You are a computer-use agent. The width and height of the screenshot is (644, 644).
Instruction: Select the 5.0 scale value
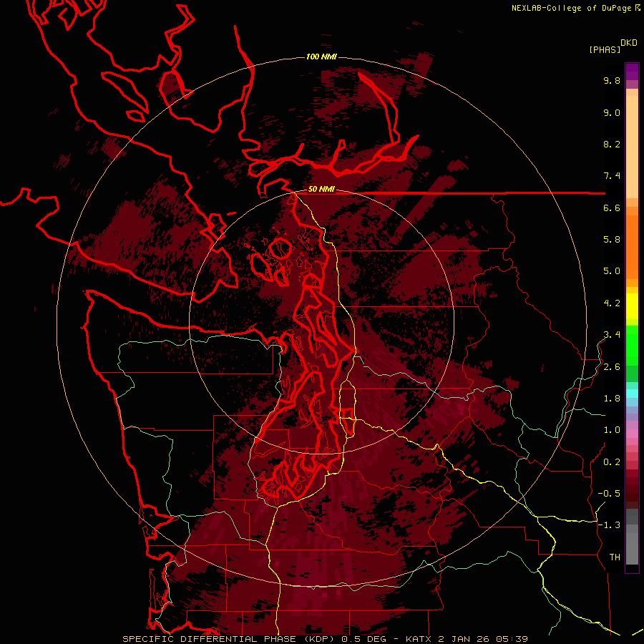point(612,271)
